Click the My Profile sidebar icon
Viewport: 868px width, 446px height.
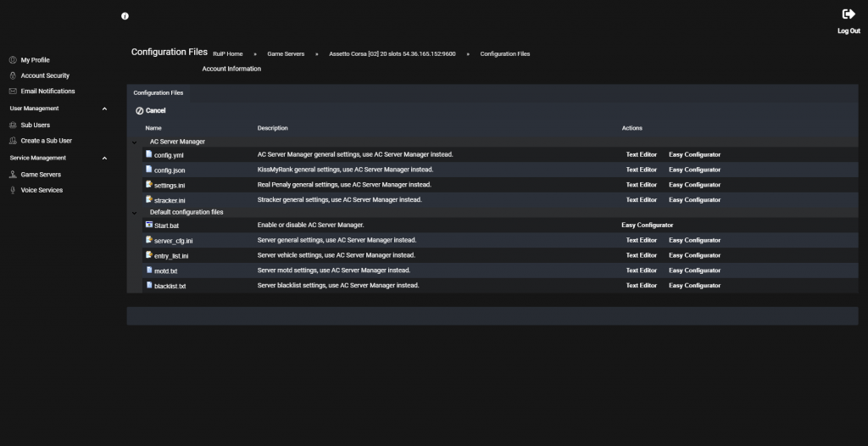pos(13,60)
